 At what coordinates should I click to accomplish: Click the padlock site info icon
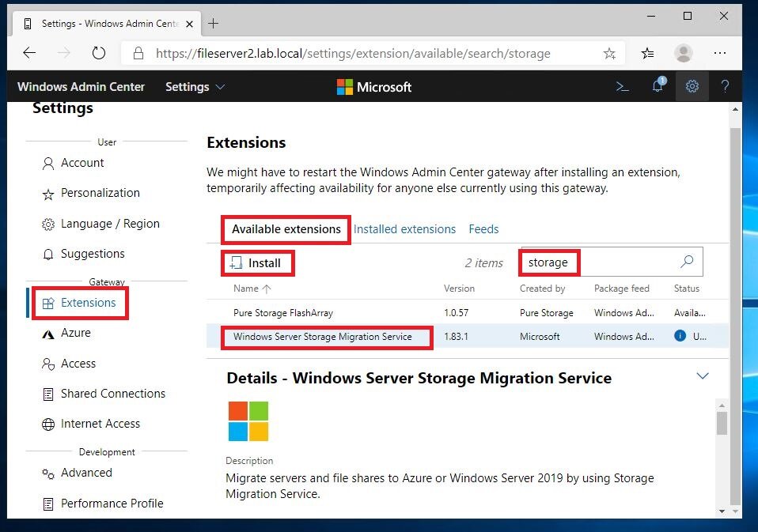[138, 53]
